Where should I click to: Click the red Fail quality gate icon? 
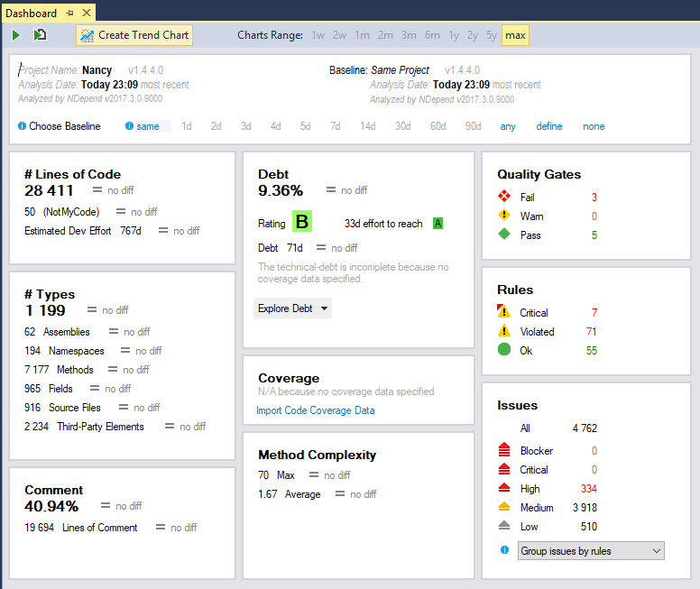point(504,197)
